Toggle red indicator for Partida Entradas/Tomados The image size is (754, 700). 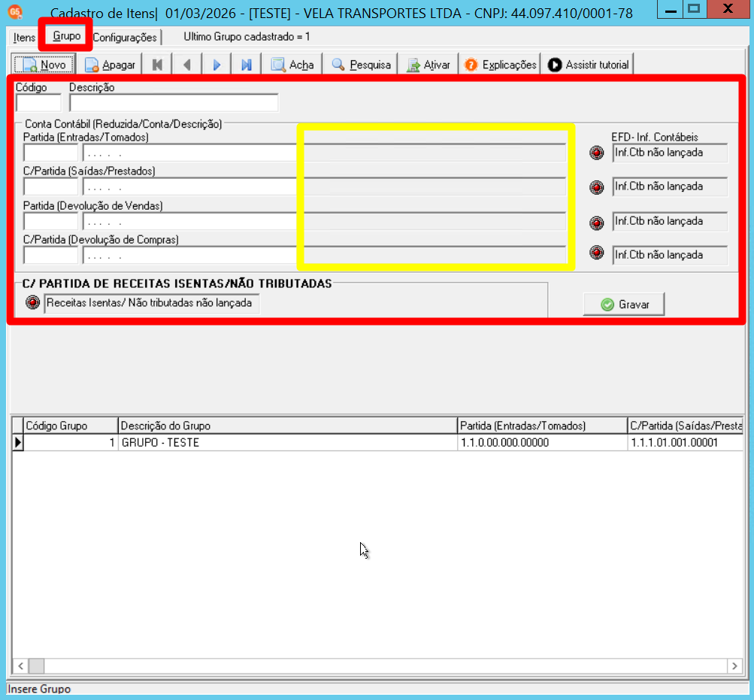(597, 153)
